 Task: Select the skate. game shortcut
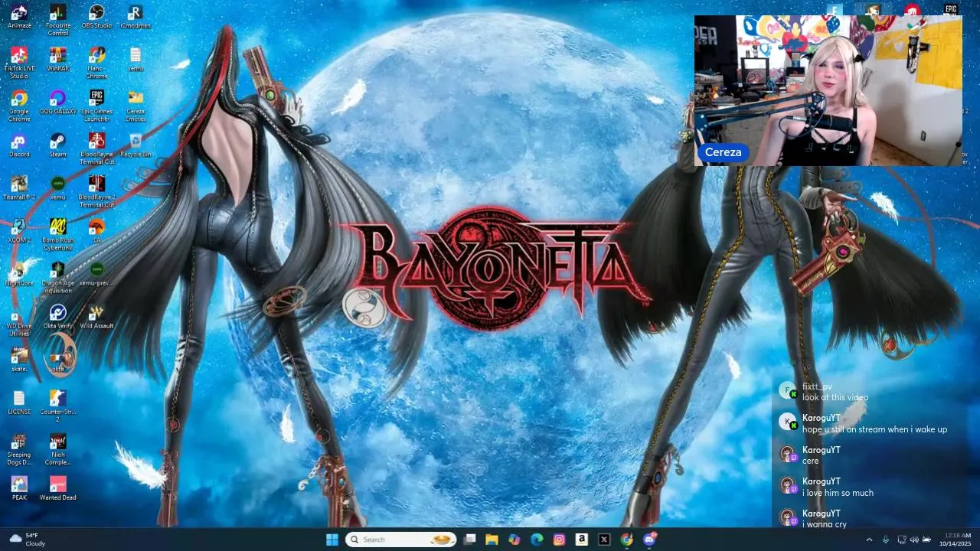tap(19, 360)
